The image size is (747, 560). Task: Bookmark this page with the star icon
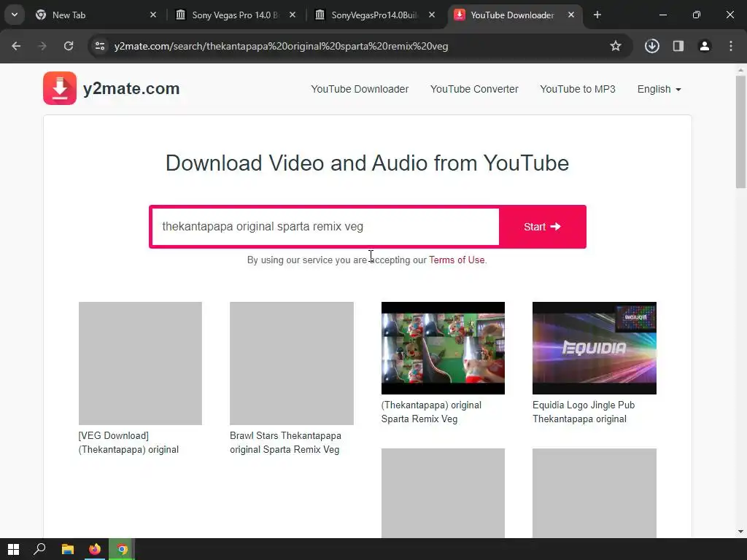tap(616, 46)
